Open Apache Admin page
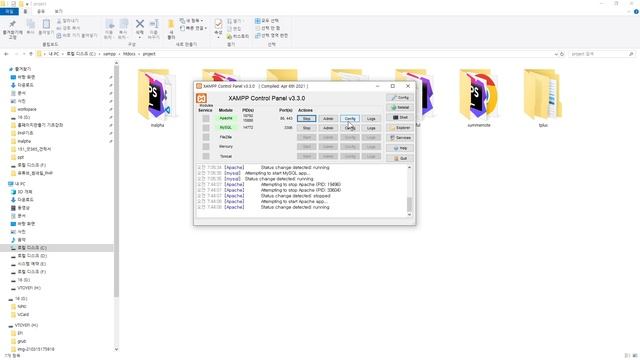Viewport: 640px width, 360px height. (x=328, y=118)
